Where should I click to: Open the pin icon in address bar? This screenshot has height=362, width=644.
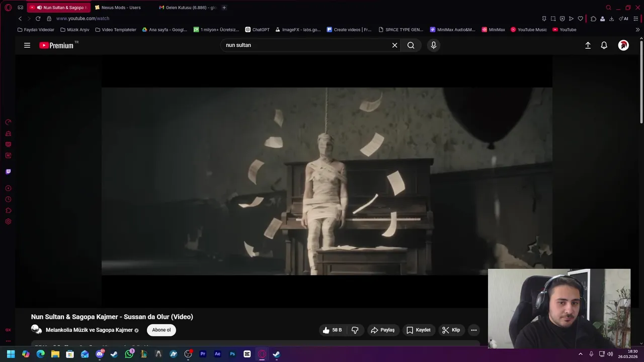[x=544, y=19]
